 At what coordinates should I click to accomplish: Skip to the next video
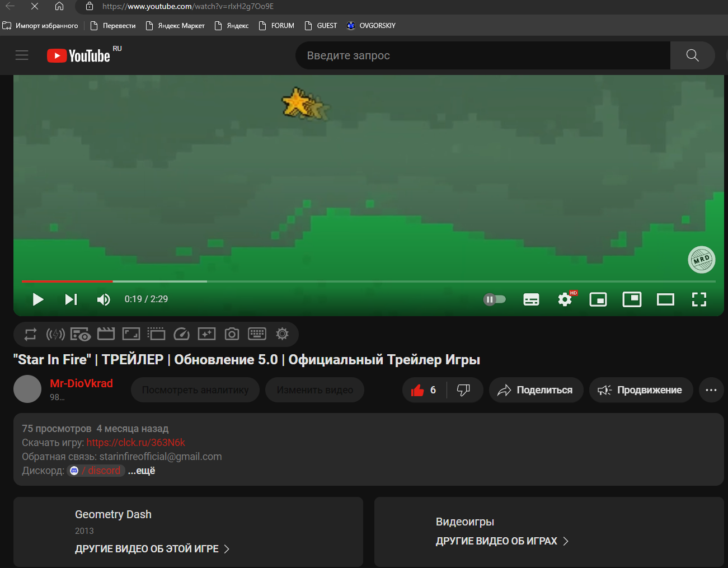[x=71, y=299]
